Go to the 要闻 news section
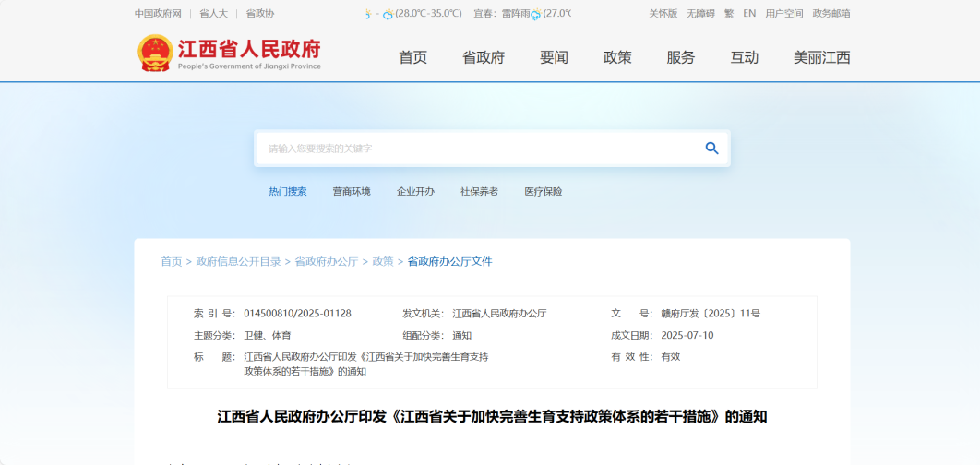The image size is (980, 465). pos(554,57)
